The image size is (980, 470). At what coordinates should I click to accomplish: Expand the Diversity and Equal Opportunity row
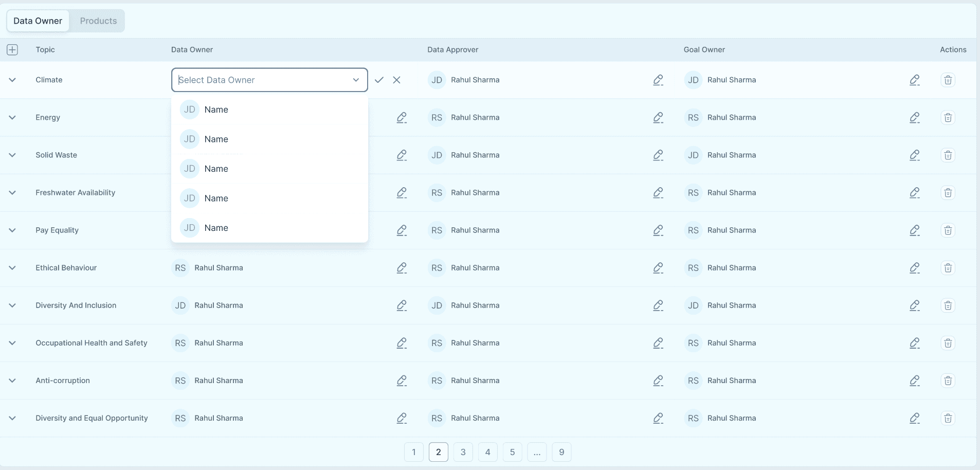coord(12,418)
